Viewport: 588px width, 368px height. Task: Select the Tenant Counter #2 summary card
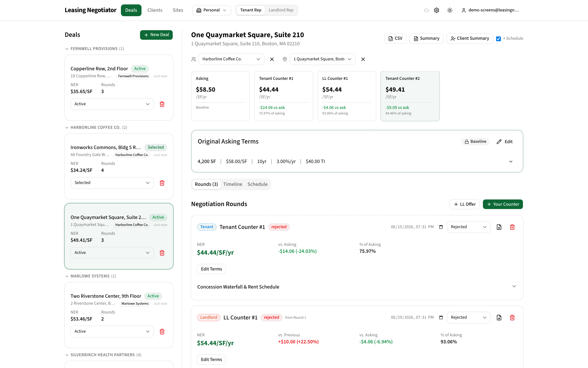(x=410, y=96)
